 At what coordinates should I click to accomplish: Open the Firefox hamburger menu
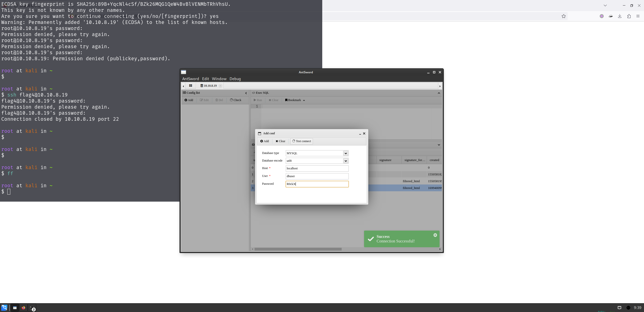638,16
